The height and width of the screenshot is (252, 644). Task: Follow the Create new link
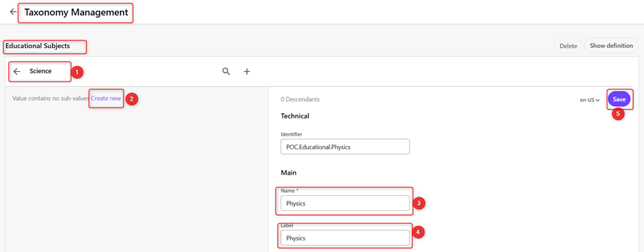click(x=106, y=99)
